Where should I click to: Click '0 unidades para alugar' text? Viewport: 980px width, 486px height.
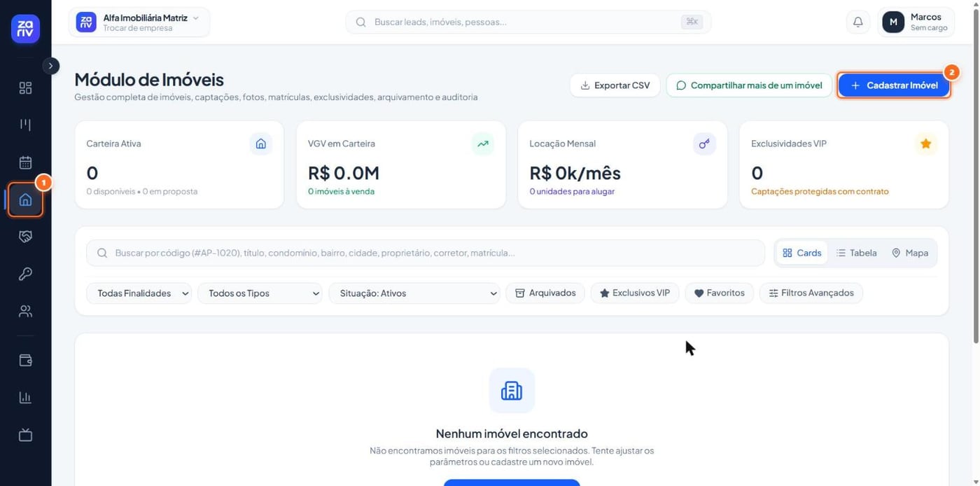[x=572, y=191]
